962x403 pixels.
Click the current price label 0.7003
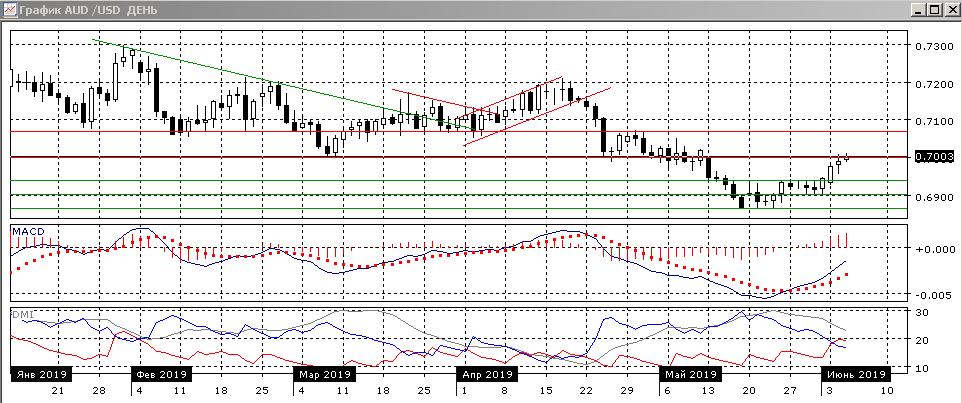click(x=932, y=157)
